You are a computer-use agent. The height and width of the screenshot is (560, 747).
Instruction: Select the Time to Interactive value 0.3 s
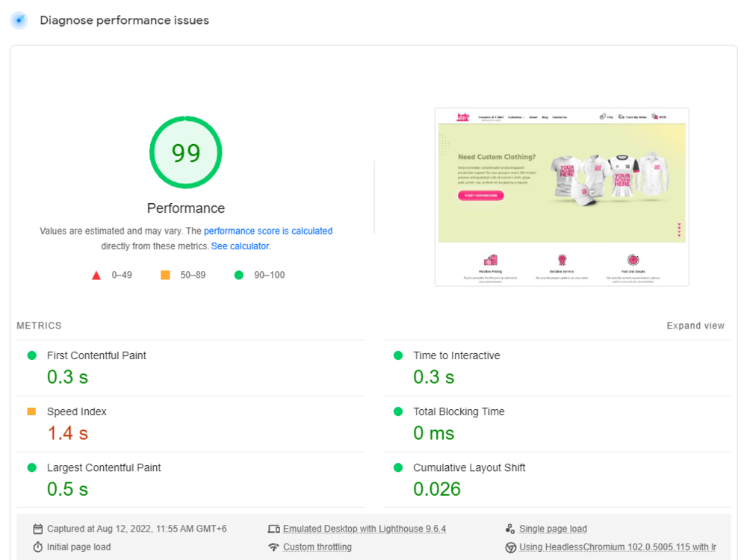pyautogui.click(x=433, y=377)
